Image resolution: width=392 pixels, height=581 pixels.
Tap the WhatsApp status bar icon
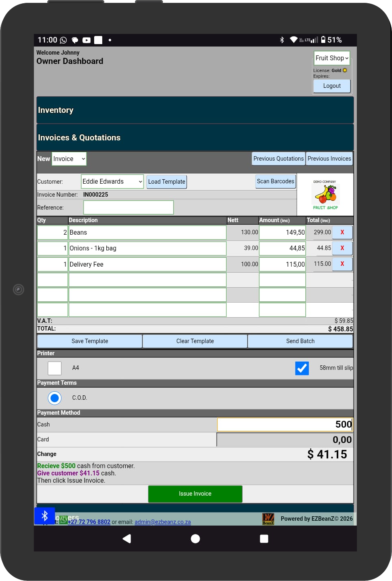coord(63,40)
